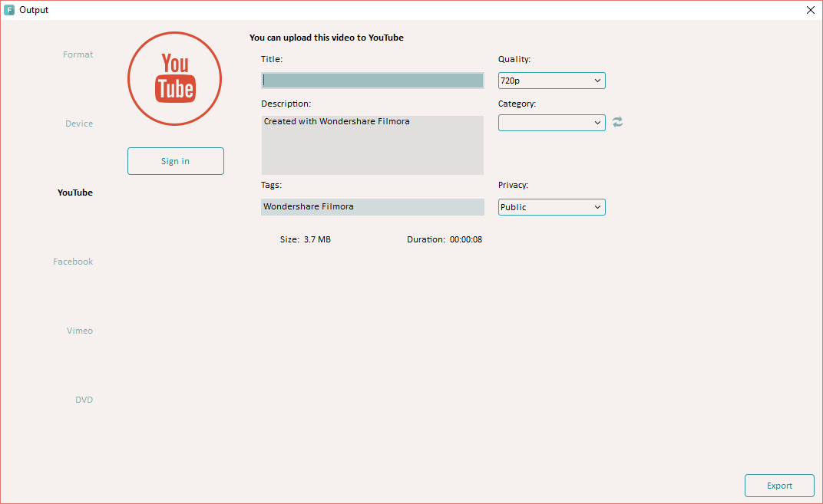Click the red YouTube logo
823x504 pixels.
click(174, 78)
